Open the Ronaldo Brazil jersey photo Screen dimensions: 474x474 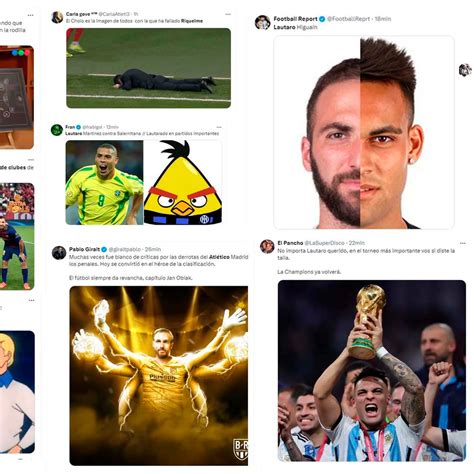[x=104, y=182]
